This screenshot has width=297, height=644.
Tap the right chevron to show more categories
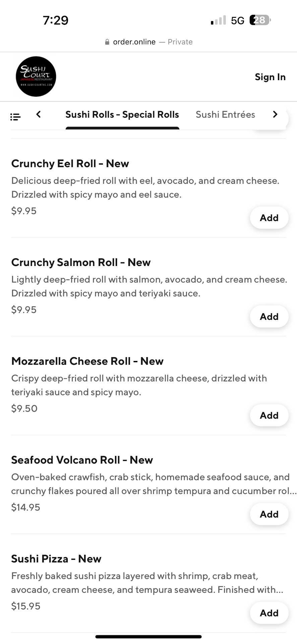[x=275, y=115]
